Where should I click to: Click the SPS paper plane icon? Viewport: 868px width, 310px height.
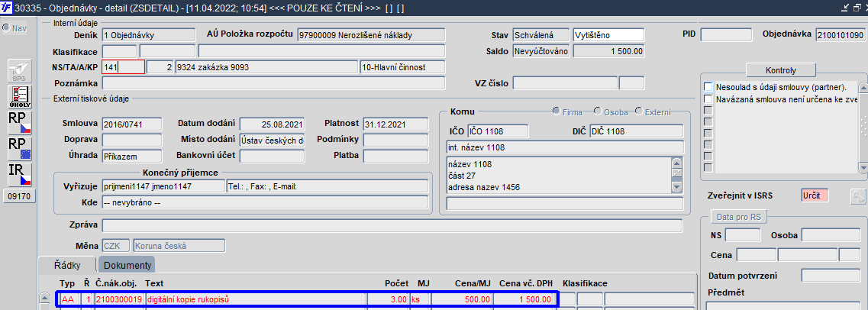point(19,72)
